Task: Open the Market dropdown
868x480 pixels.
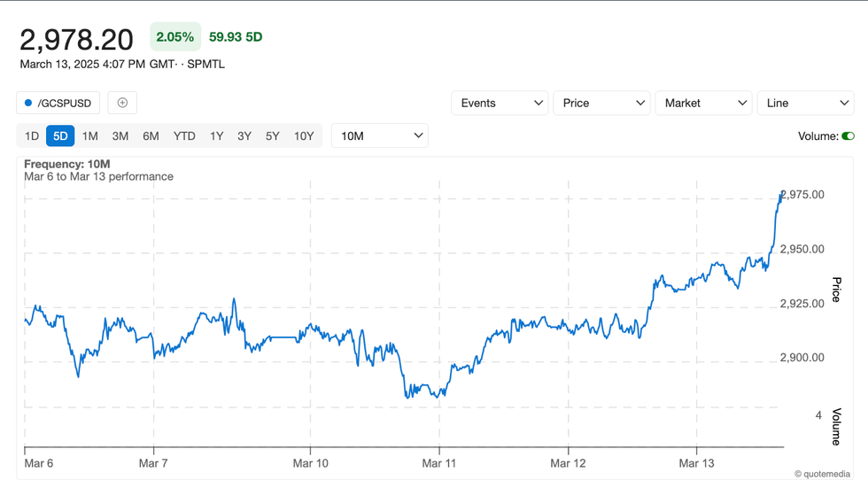Action: 703,103
